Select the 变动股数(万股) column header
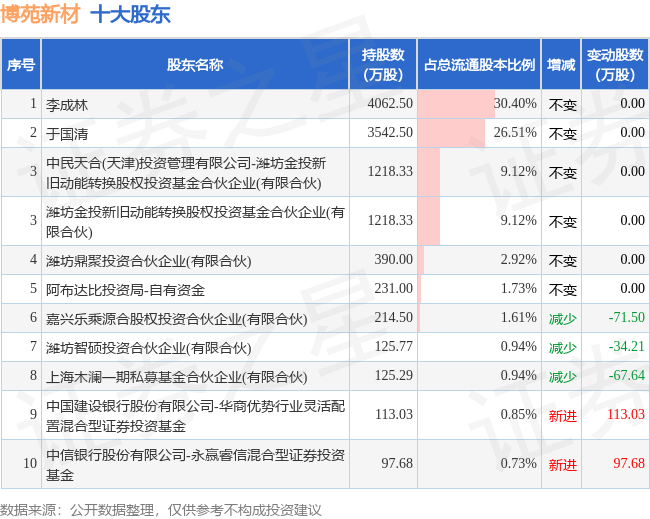The height and width of the screenshot is (519, 650). click(x=615, y=65)
